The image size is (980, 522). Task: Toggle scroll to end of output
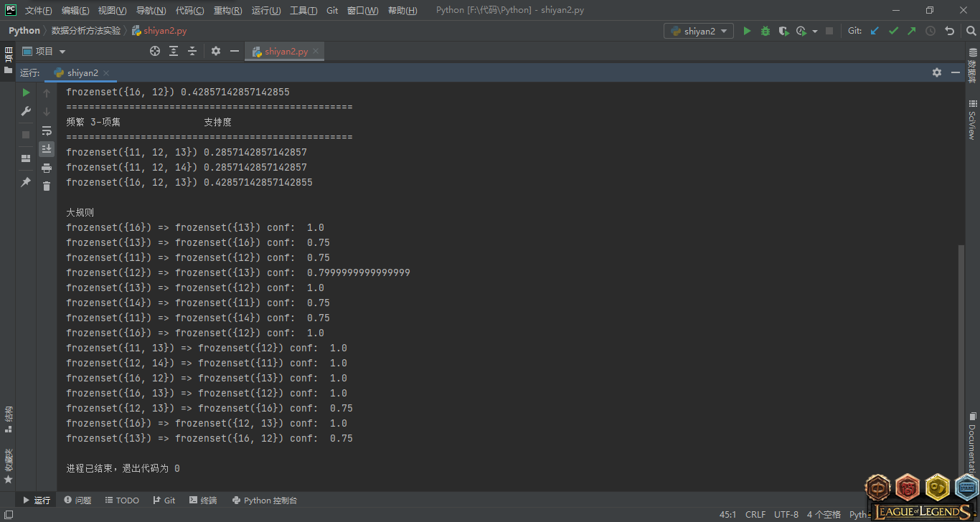[x=47, y=149]
